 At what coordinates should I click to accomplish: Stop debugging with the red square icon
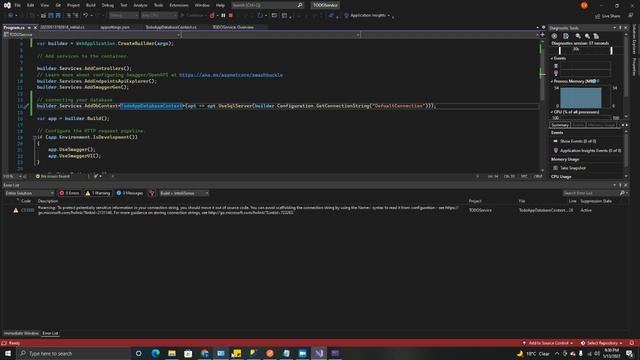231,16
